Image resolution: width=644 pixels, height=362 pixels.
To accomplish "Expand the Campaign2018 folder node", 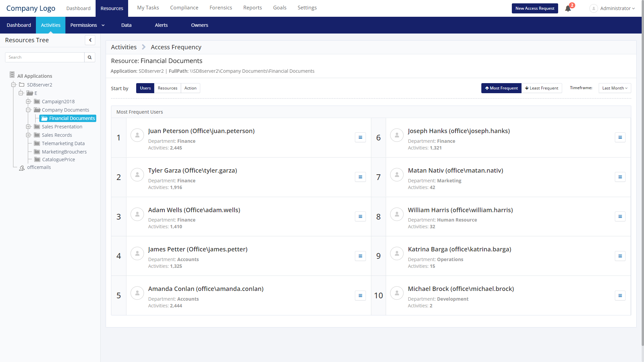I will pyautogui.click(x=29, y=102).
